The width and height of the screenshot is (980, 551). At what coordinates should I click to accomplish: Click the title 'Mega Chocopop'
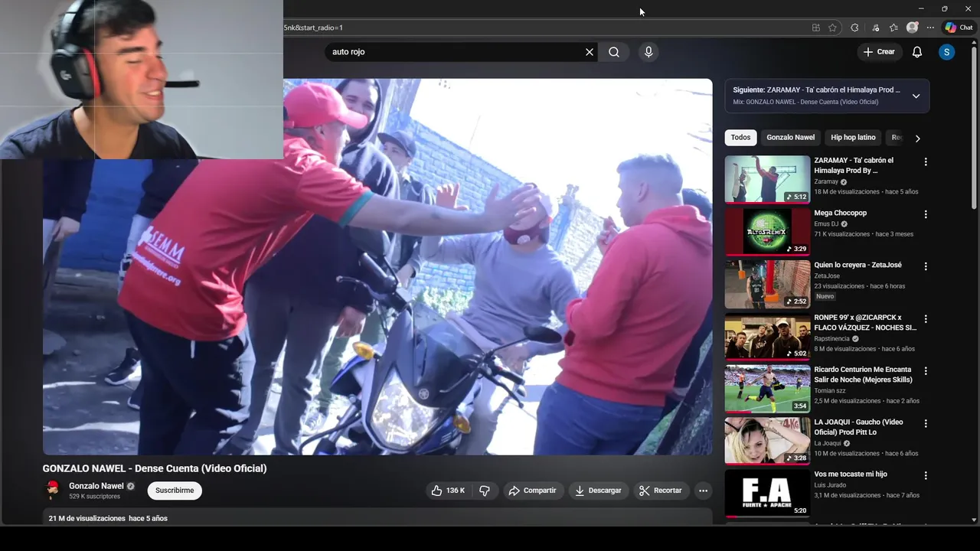click(840, 213)
